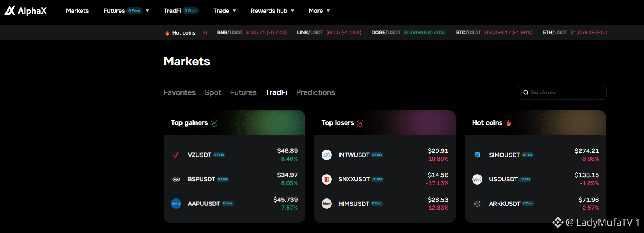This screenshot has width=644, height=233.
Task: Open ETH/USDT from the ticker
Action: [575, 32]
